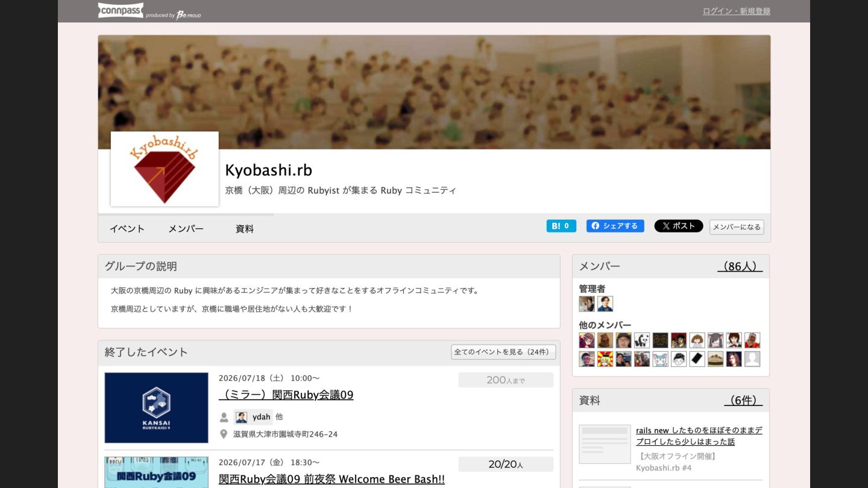868x488 pixels.
Task: Click the グループの説明 section heading
Action: 141,266
